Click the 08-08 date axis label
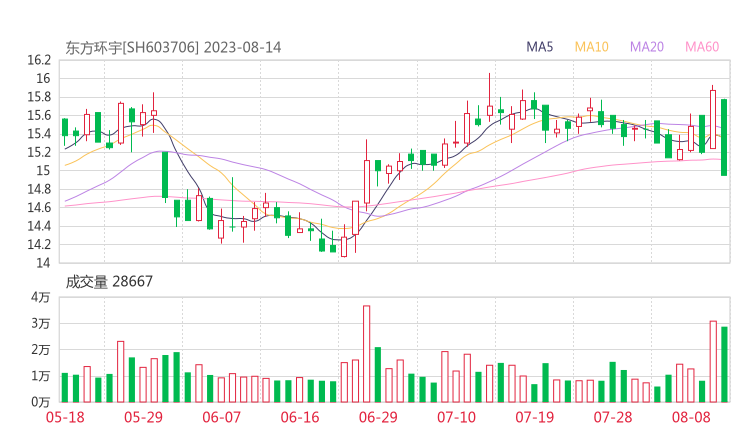740x440 pixels. coord(691,417)
